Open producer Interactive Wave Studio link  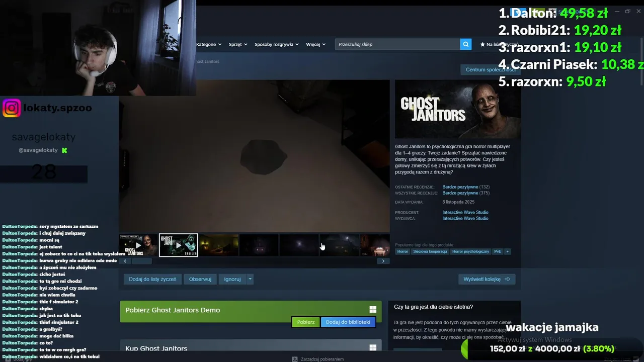coord(465,212)
